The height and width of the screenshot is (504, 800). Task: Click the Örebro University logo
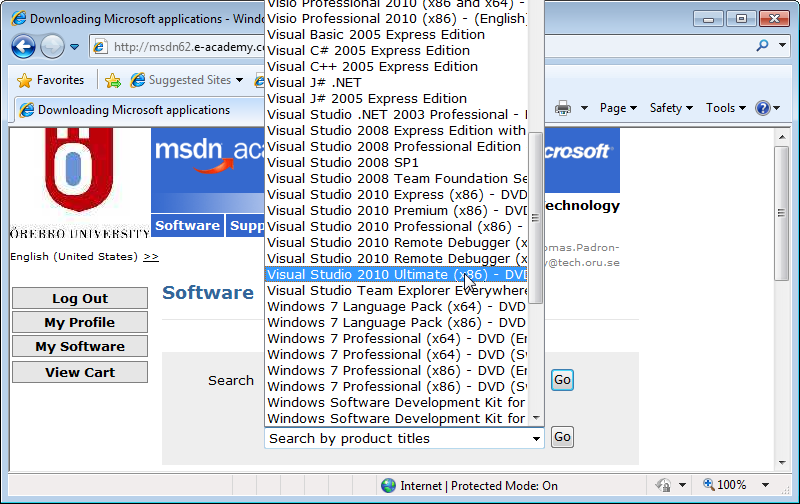coord(80,184)
